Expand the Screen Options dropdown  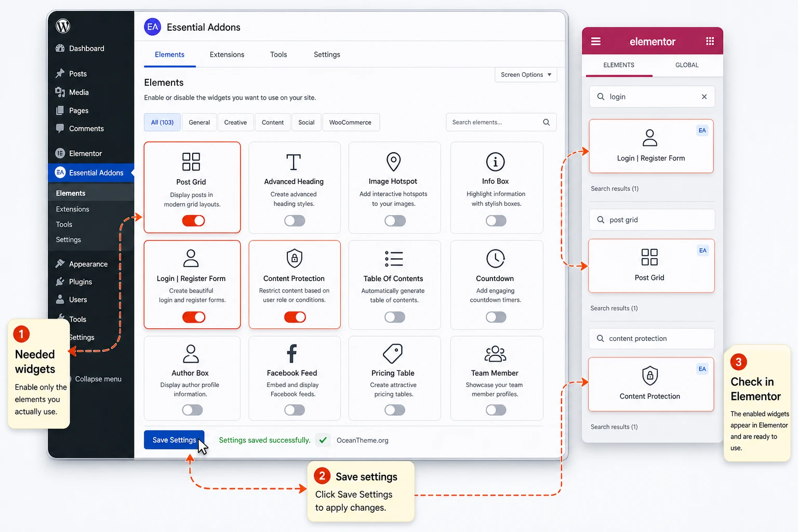[526, 75]
